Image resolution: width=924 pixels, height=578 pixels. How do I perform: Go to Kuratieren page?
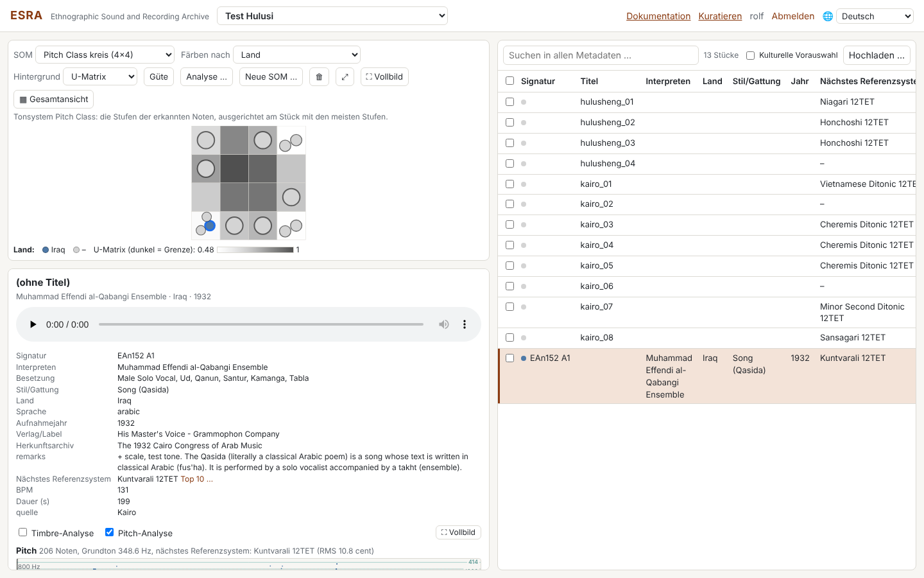(x=720, y=16)
